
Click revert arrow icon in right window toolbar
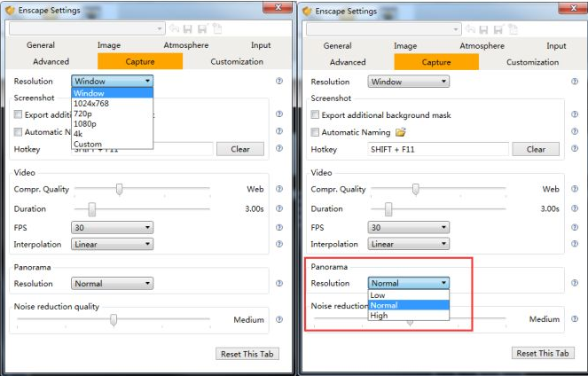click(x=470, y=29)
